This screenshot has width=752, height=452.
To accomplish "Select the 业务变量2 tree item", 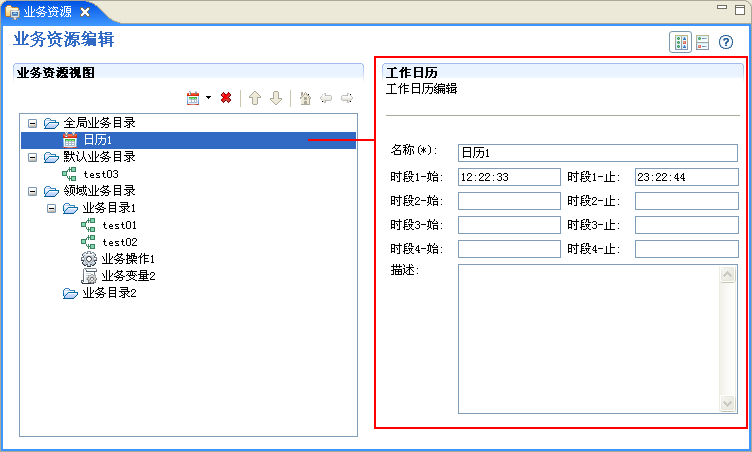I will click(x=127, y=276).
